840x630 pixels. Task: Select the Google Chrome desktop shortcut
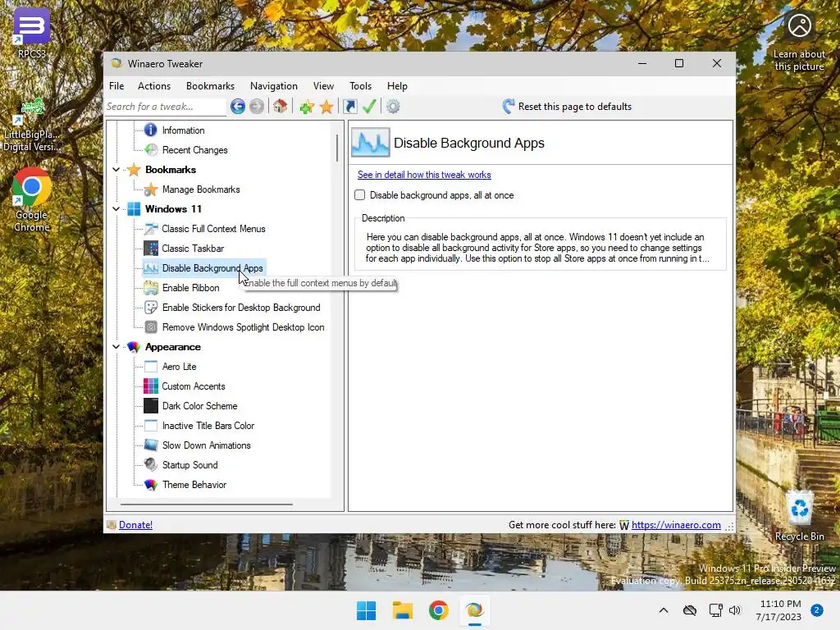[x=32, y=199]
